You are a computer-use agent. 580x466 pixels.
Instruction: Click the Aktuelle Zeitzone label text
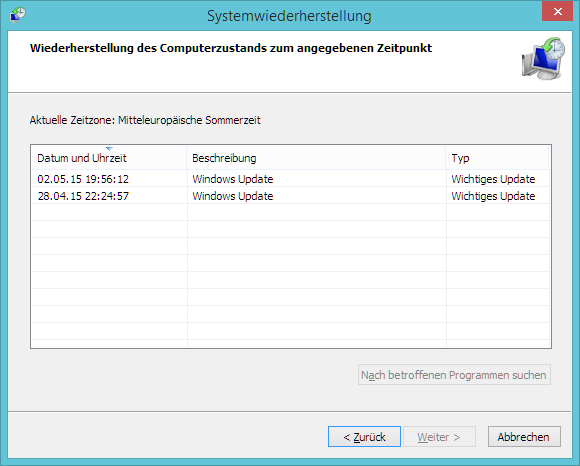point(145,120)
